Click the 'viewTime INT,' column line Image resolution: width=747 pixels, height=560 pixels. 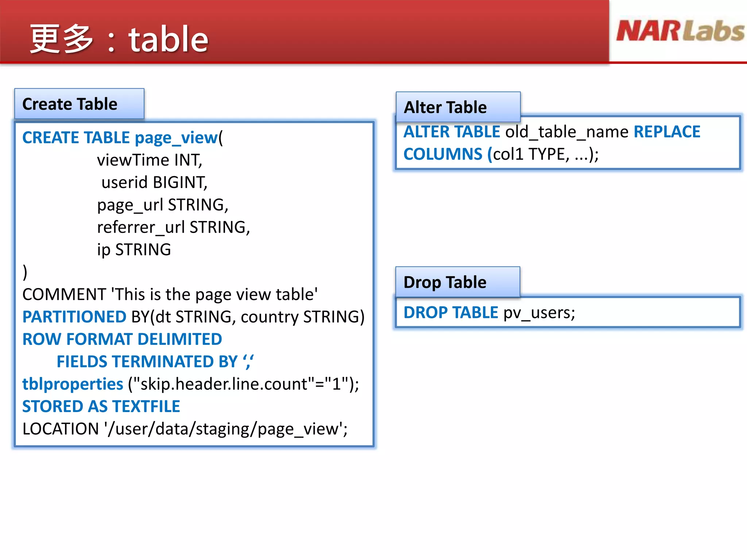[150, 160]
